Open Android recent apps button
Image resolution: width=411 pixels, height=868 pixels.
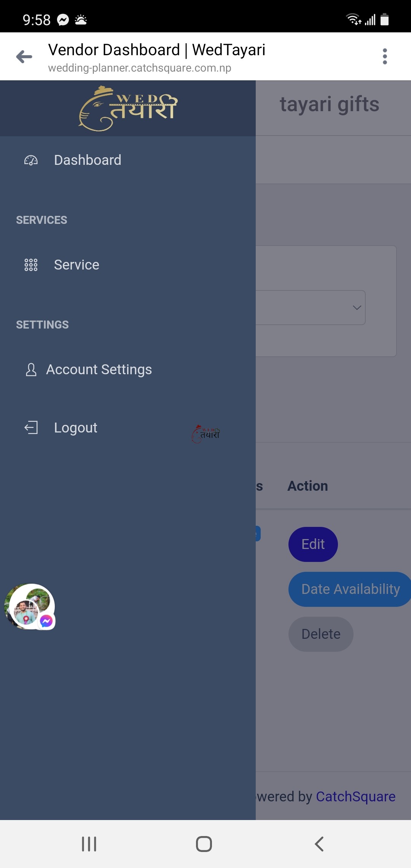[x=89, y=844]
